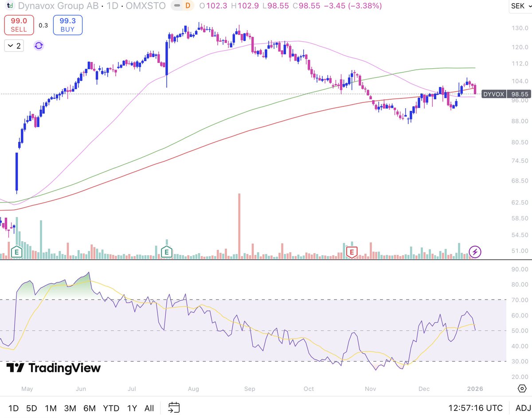Select the All time range
Image resolution: width=532 pixels, height=418 pixels.
coord(149,408)
